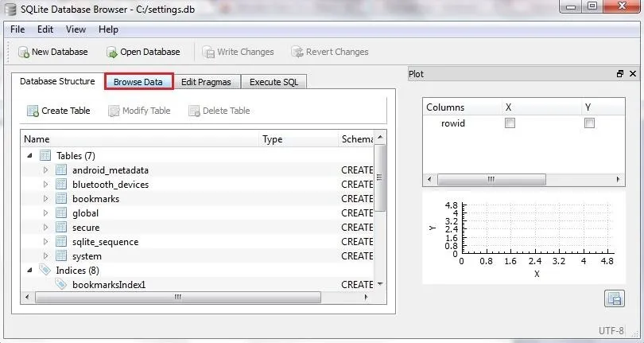Image resolution: width=644 pixels, height=343 pixels.
Task: Click the bookmarksIndex1 tag icon
Action: point(60,285)
